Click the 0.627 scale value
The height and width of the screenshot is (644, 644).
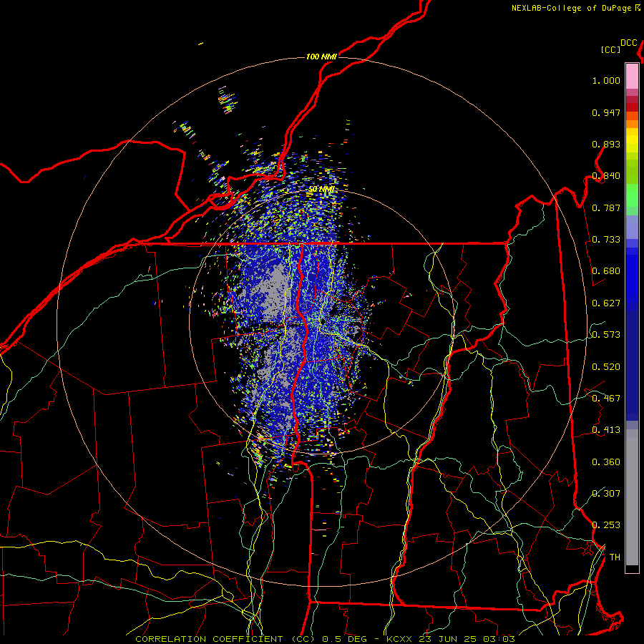pos(606,303)
